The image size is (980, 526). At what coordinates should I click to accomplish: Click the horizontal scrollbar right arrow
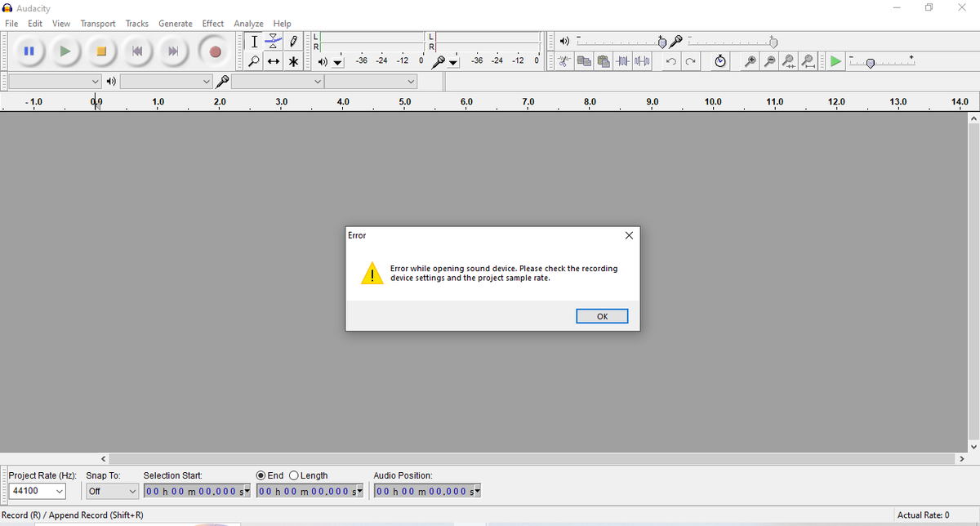tap(961, 458)
